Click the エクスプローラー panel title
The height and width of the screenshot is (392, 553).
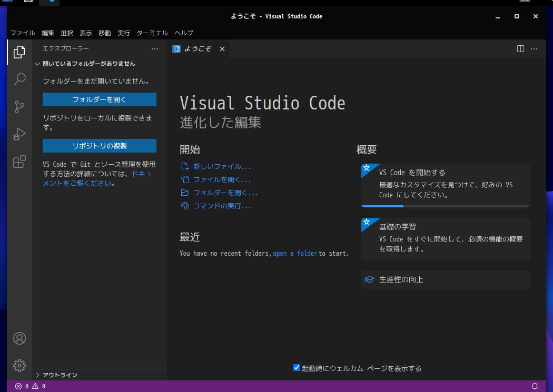66,48
